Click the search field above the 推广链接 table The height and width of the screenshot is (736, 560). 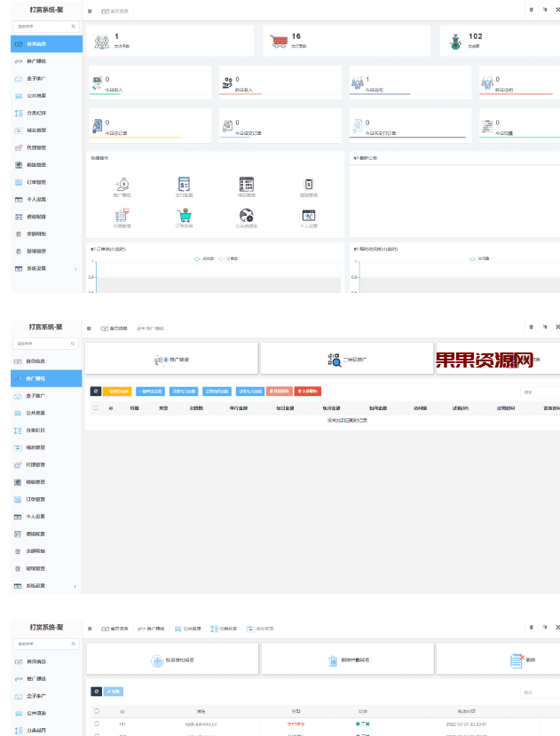coord(540,392)
